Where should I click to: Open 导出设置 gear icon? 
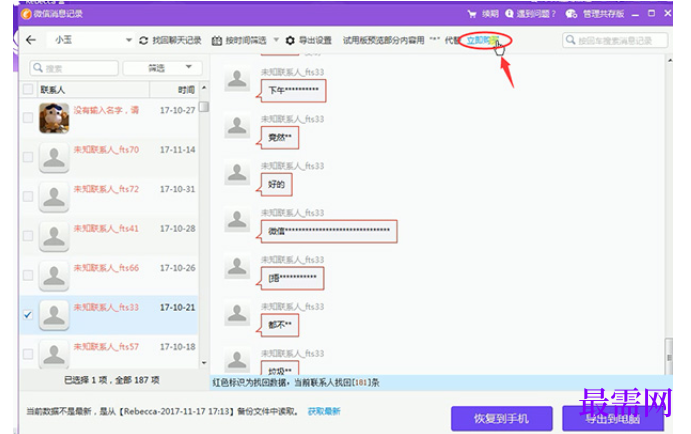(x=290, y=41)
